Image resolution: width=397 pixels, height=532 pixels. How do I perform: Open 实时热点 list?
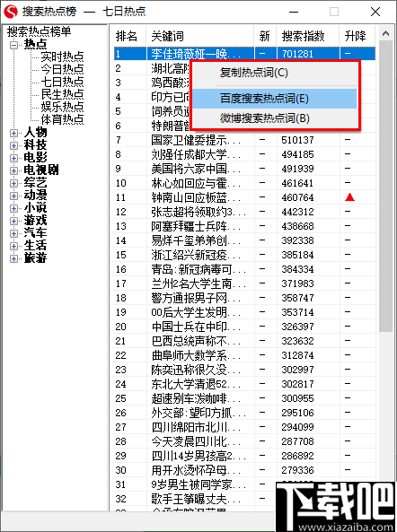(x=62, y=57)
